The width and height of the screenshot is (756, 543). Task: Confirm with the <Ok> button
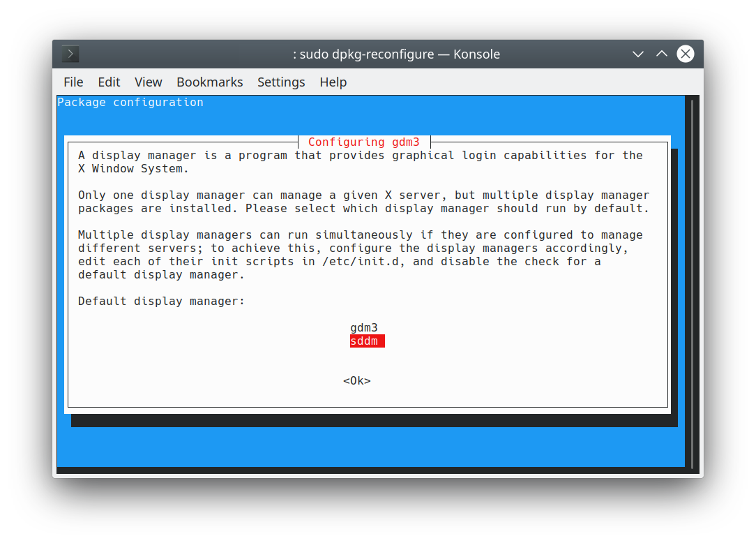tap(357, 381)
